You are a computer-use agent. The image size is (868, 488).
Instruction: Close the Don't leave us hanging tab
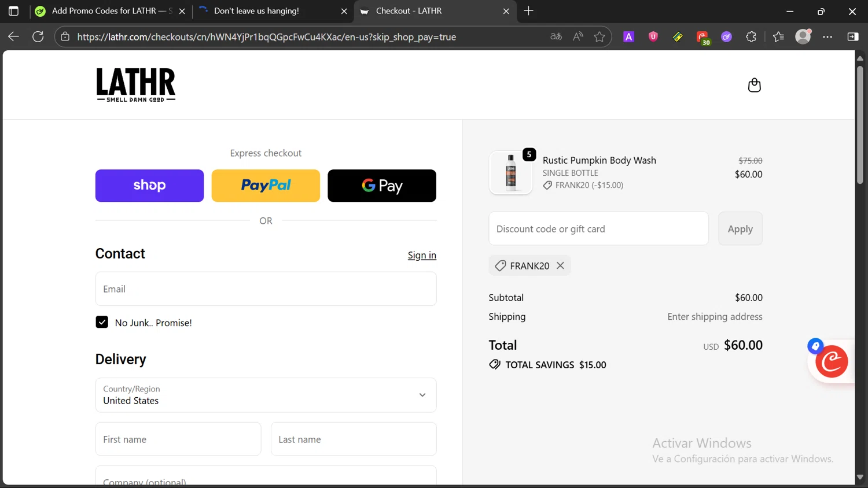point(344,11)
